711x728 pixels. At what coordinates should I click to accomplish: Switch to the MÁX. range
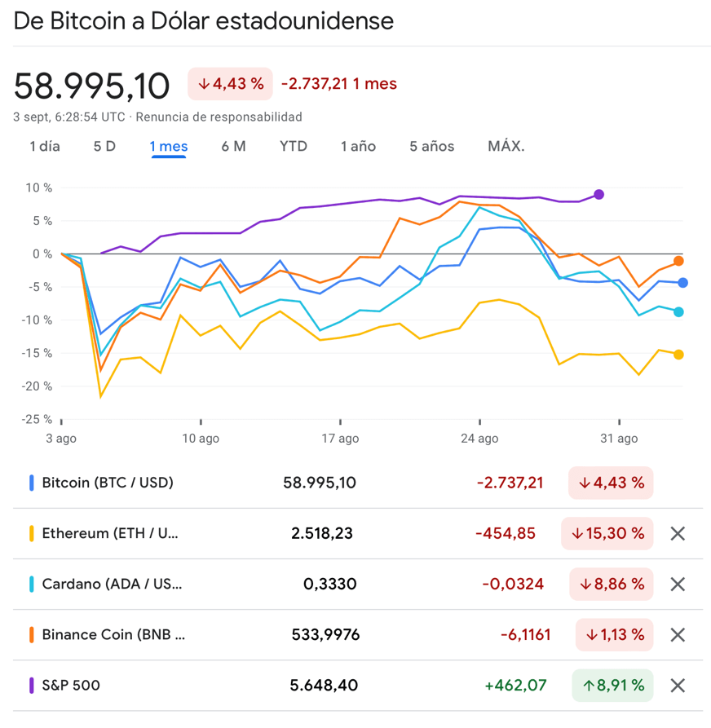point(506,147)
